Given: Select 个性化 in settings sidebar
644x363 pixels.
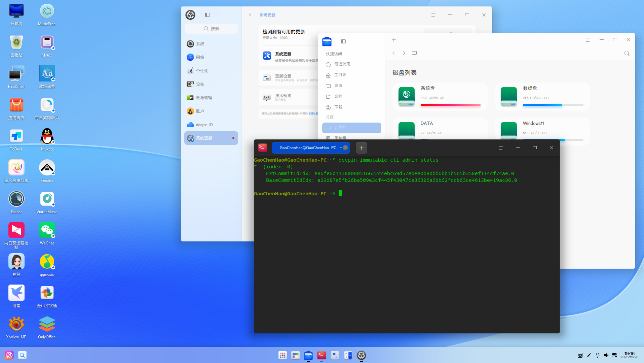Looking at the screenshot, I should click(x=211, y=71).
